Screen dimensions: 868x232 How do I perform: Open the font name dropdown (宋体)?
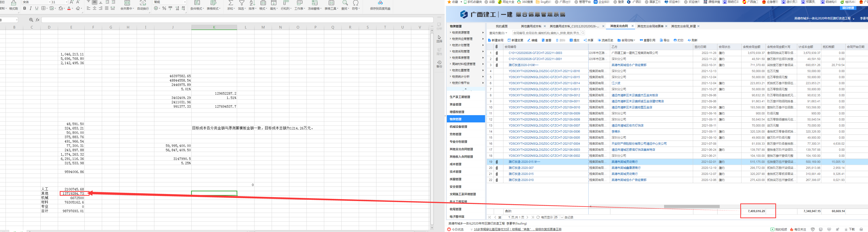tap(50, 2)
